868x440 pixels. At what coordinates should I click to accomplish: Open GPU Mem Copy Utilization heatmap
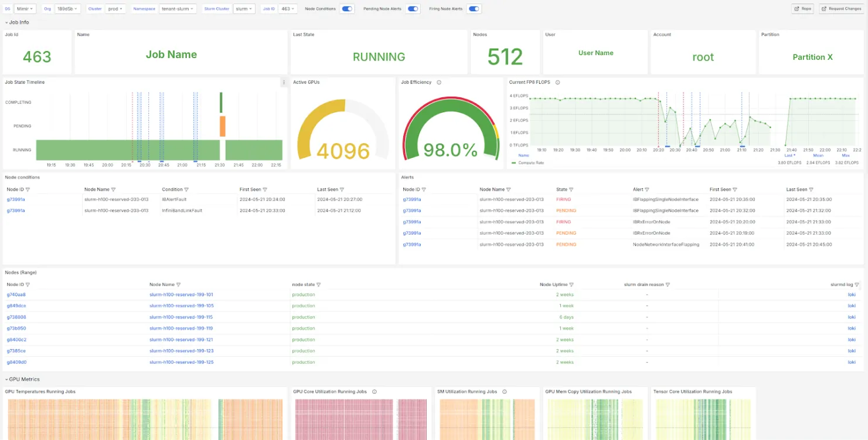[x=595, y=419]
